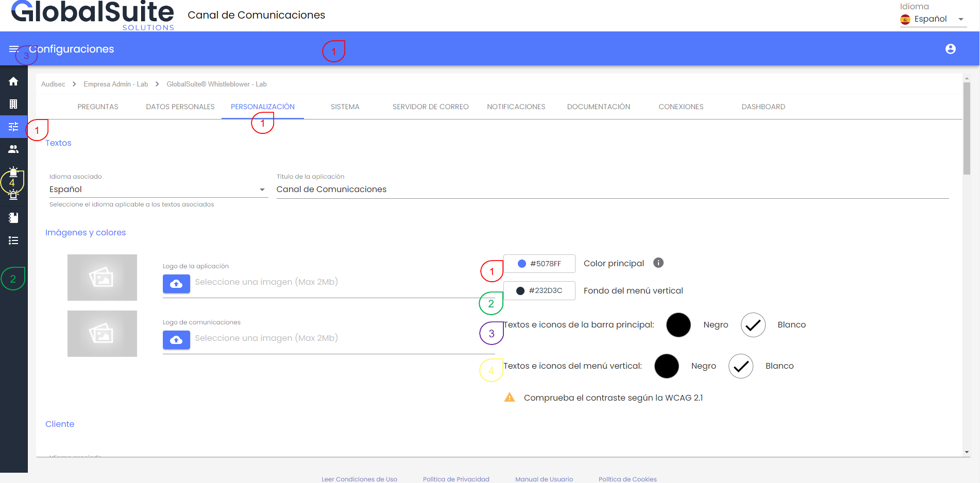
Task: Open the Español language selector at top
Action: tap(933, 19)
